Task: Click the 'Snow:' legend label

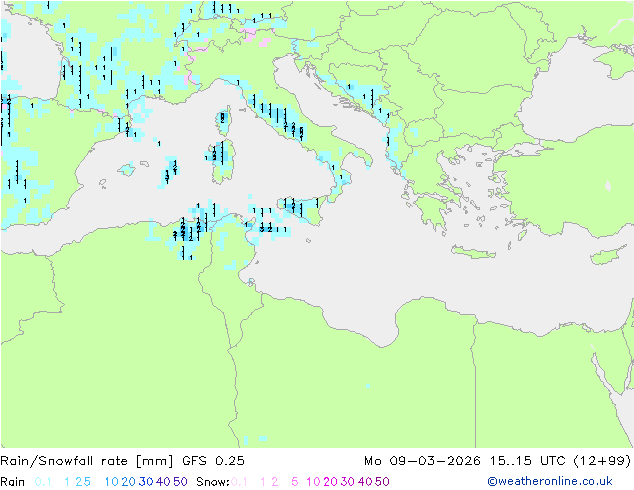Action: click(x=213, y=482)
